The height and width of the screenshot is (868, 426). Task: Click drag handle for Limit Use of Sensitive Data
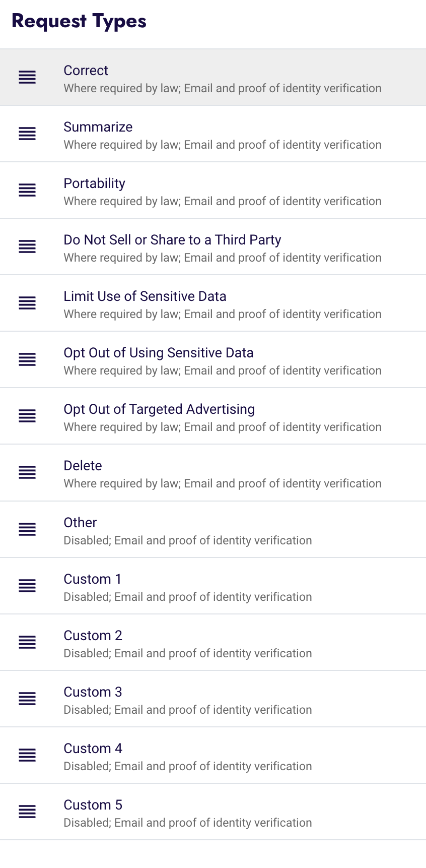pyautogui.click(x=27, y=303)
